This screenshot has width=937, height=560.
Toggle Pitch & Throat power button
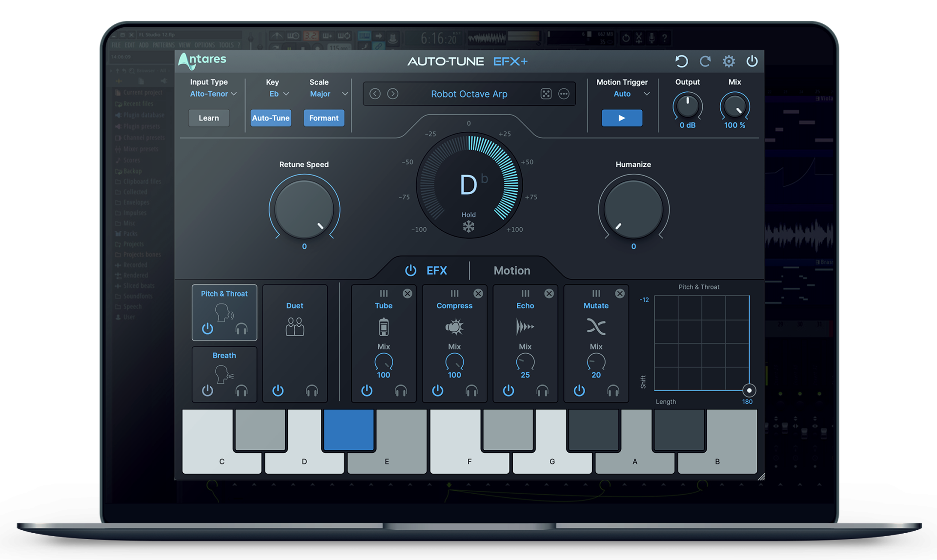[x=207, y=329]
